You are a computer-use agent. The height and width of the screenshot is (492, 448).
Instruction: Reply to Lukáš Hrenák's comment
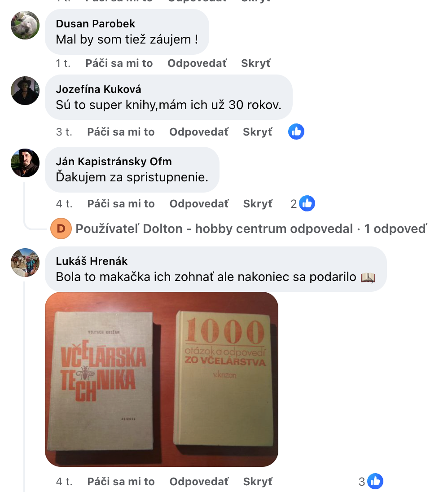point(199,482)
